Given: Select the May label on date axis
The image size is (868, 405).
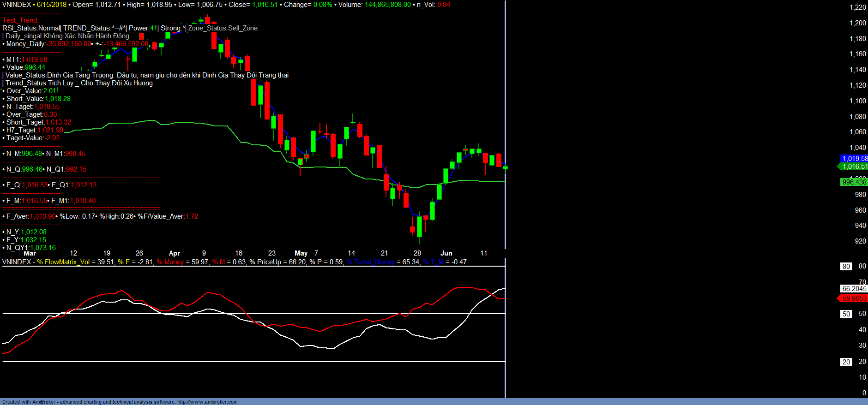Looking at the screenshot, I should tap(301, 253).
